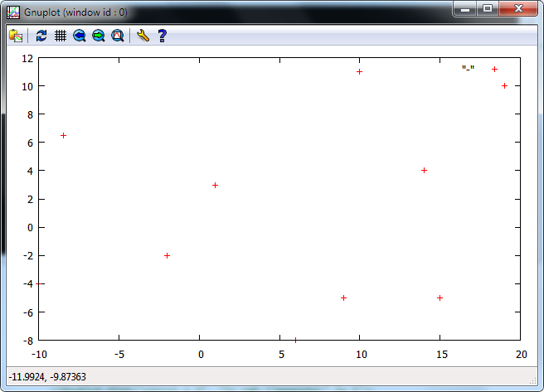Click the copy graph to clipboard icon

[x=16, y=36]
